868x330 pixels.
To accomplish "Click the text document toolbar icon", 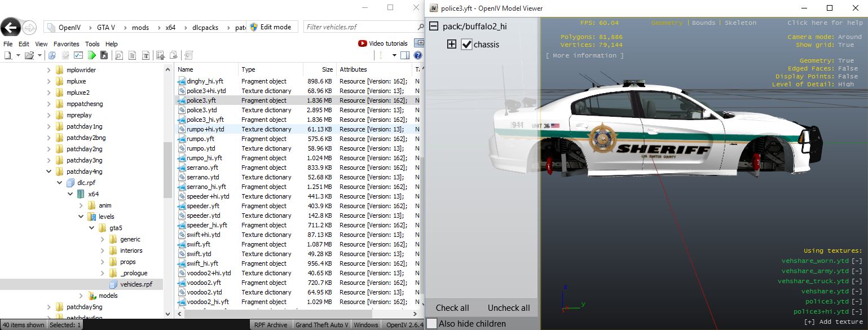I will pyautogui.click(x=133, y=55).
